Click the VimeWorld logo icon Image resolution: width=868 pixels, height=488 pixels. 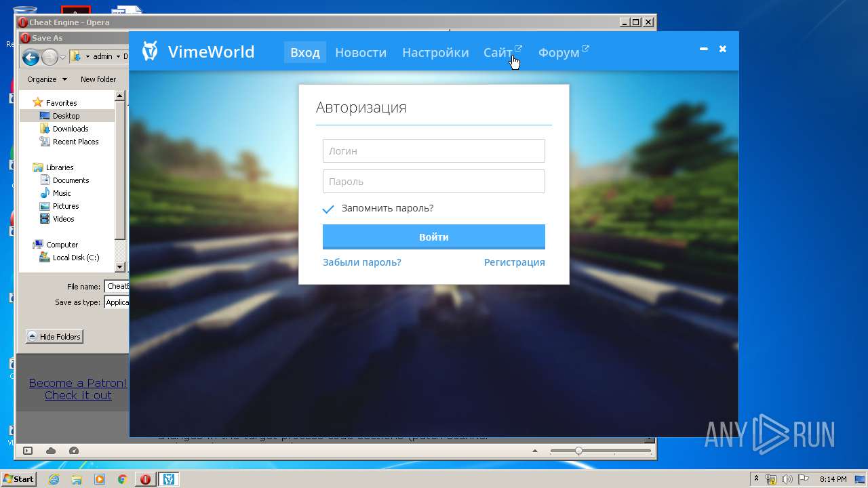(x=150, y=52)
